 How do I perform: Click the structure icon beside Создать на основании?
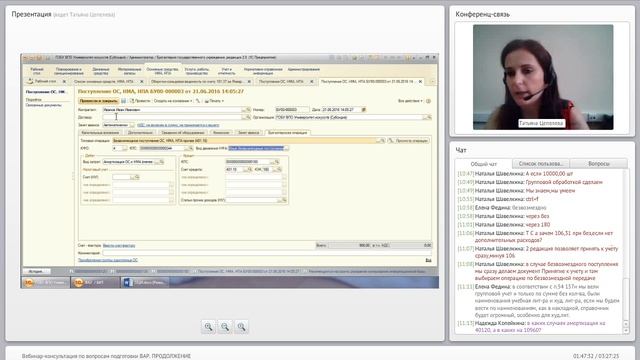(198, 101)
